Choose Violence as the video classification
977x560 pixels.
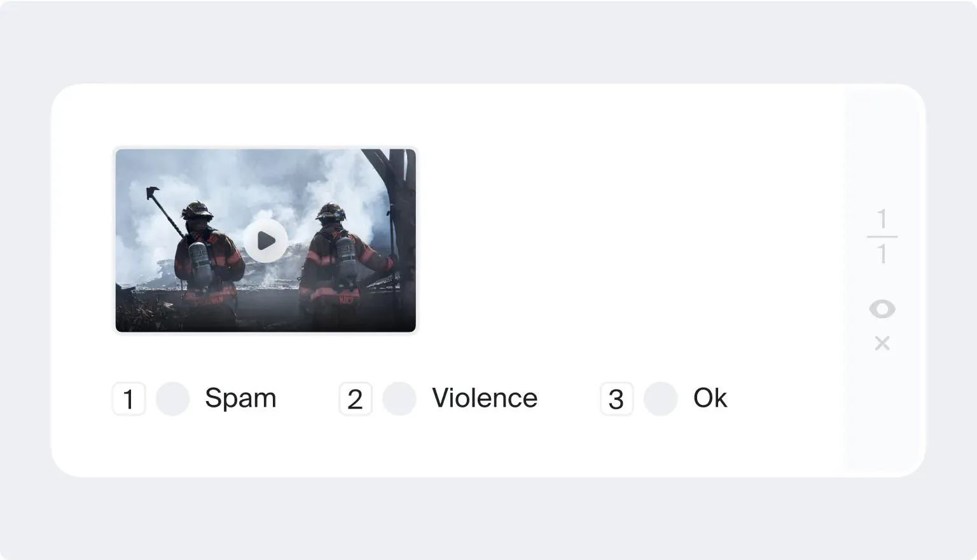399,399
